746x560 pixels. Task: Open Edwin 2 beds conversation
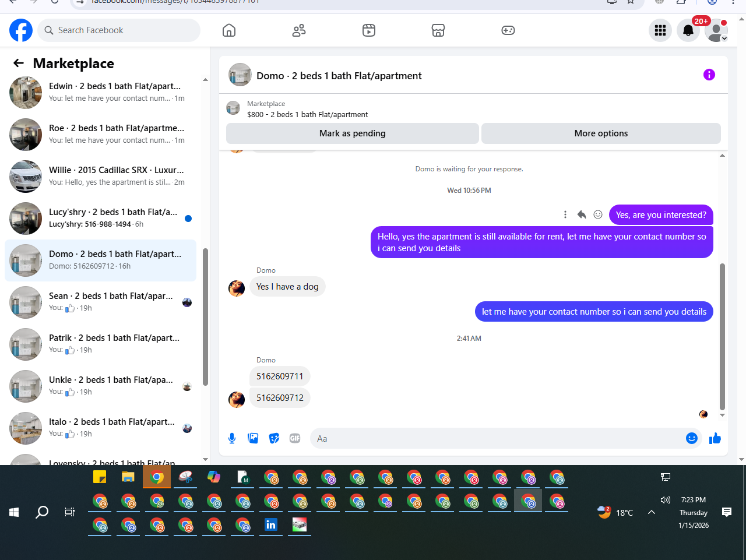pos(101,93)
